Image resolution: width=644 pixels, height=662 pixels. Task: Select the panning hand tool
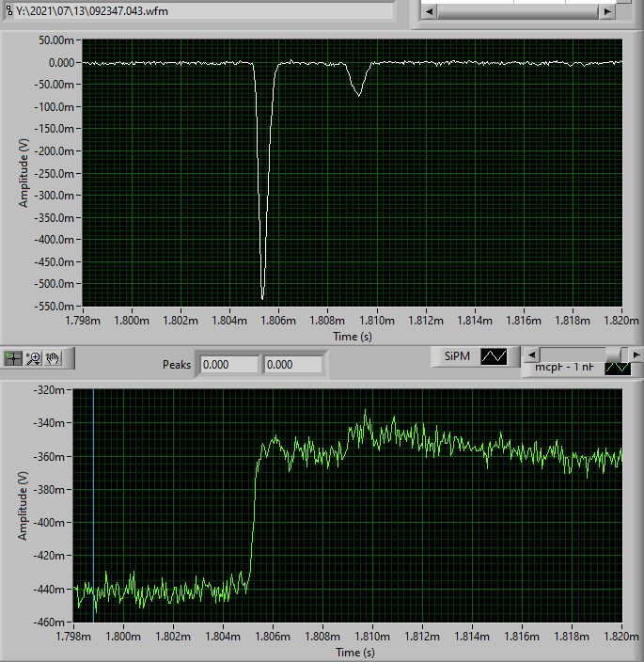(53, 358)
